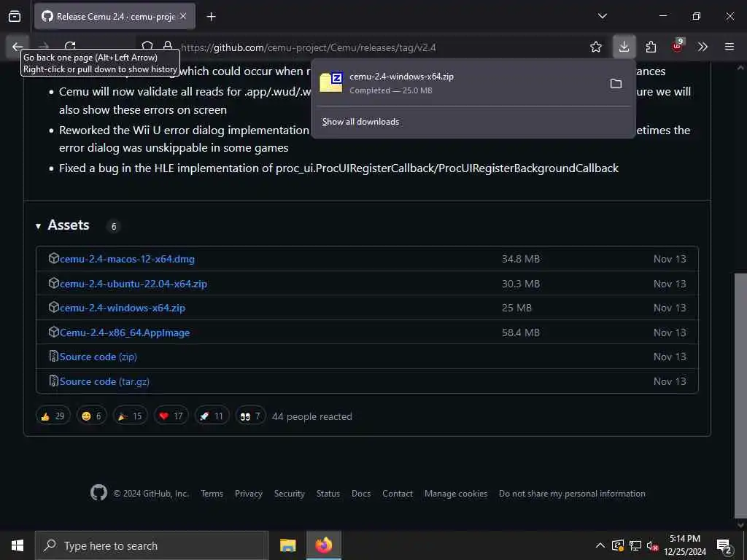Open the Privacy footer link
747x560 pixels.
tap(248, 494)
